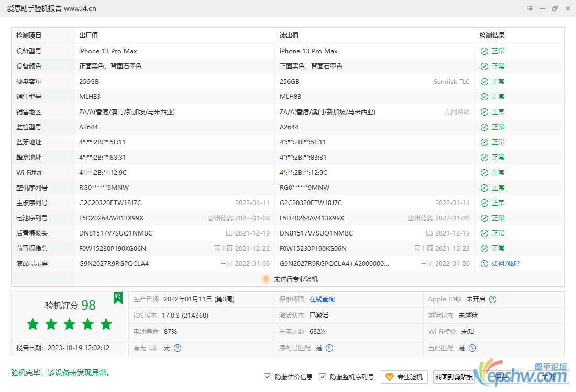The width and height of the screenshot is (576, 392).
Task: Click help icon next to 序列号匹配
Action: click(329, 348)
